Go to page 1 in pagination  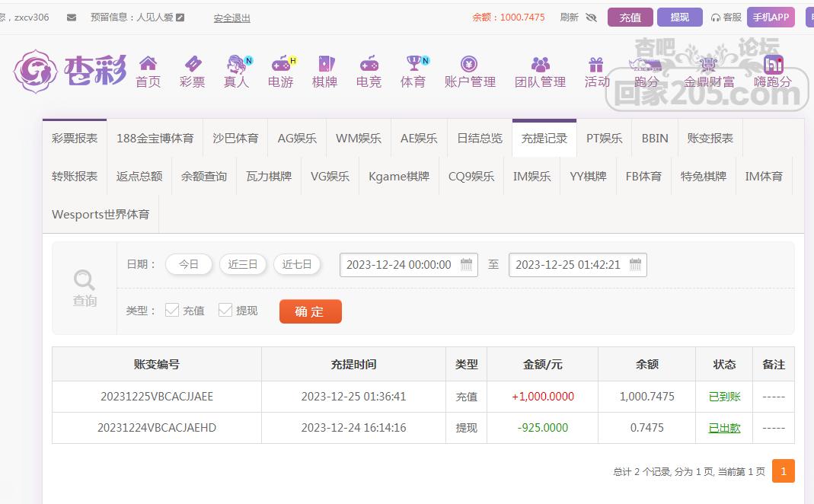click(783, 471)
